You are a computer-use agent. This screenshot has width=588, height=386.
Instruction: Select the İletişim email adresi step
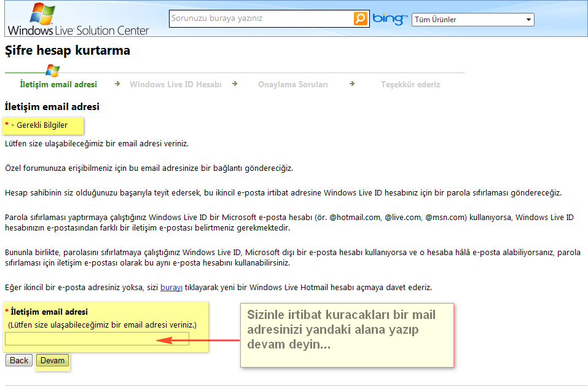[x=58, y=84]
